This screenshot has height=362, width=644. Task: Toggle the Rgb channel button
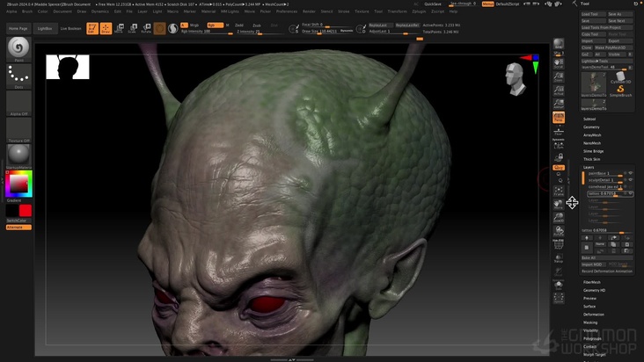[x=215, y=25]
